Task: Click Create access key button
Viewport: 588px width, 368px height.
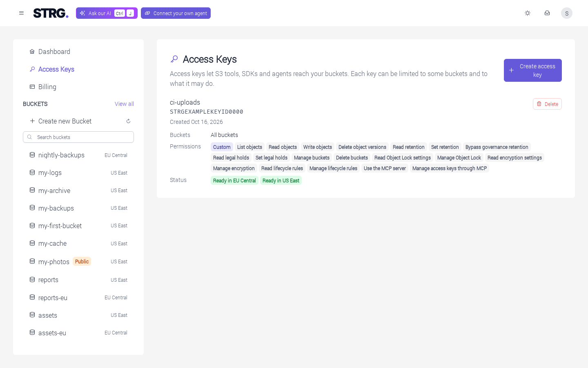Action: coord(533,70)
